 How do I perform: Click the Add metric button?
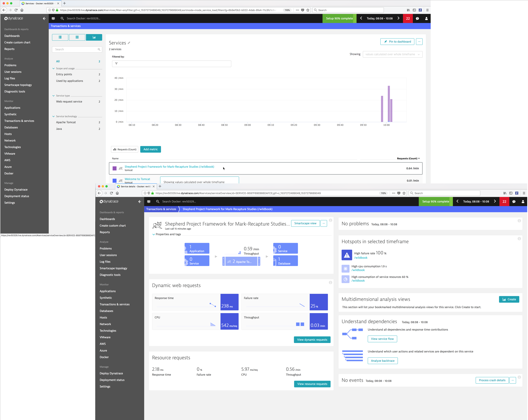coord(150,149)
